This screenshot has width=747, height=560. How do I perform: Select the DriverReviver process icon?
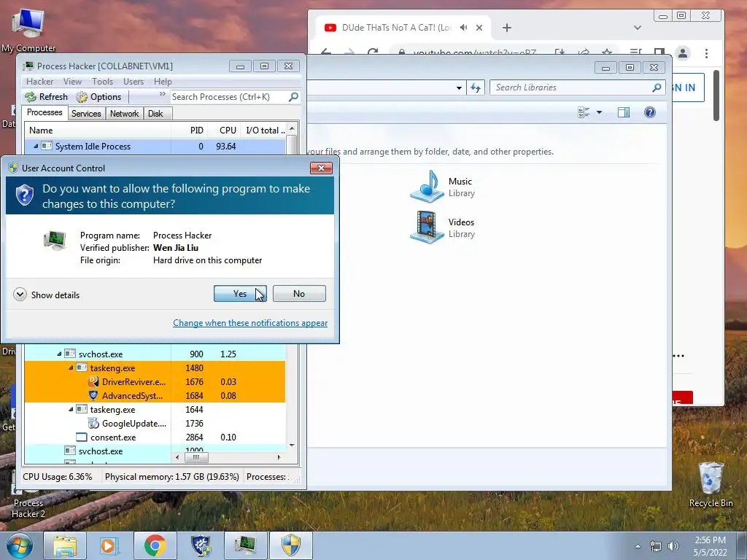pos(93,381)
